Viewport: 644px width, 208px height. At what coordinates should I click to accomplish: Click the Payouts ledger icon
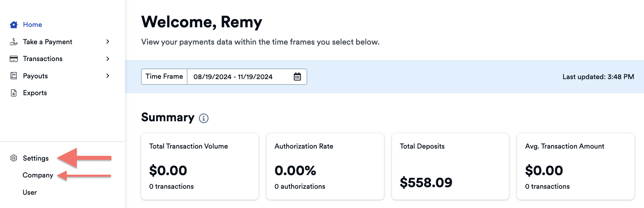14,76
